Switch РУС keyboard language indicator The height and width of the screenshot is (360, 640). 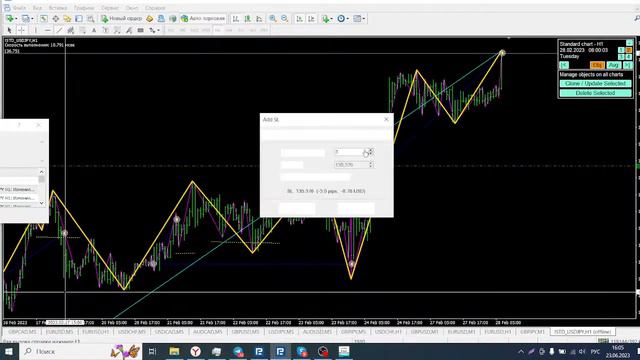click(x=596, y=351)
